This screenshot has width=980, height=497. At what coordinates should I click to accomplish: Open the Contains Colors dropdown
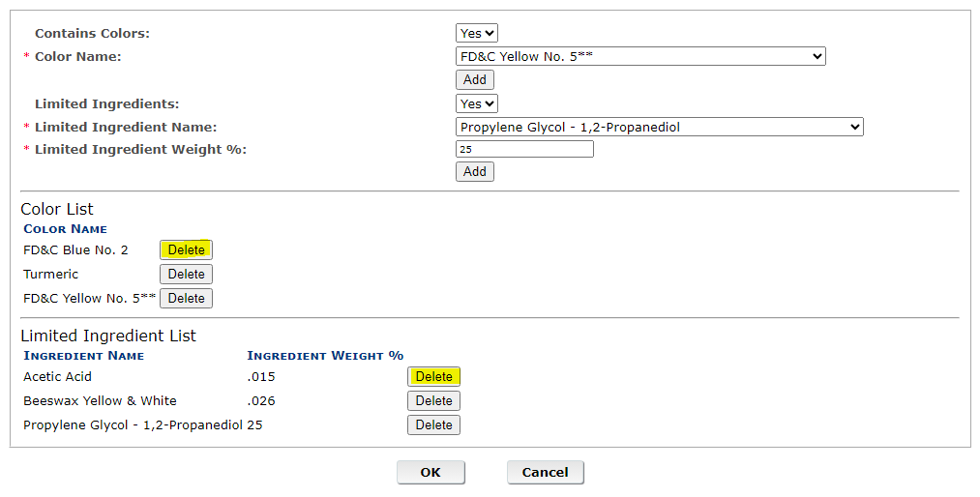click(x=477, y=34)
